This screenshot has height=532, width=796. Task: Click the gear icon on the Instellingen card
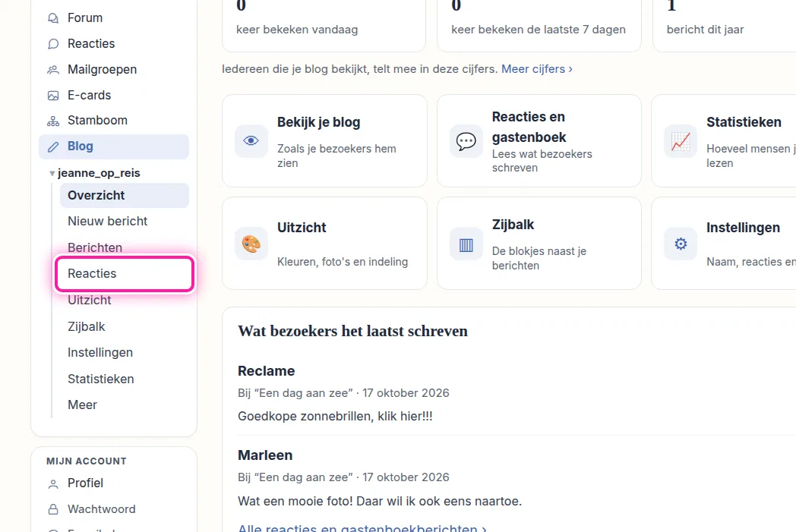tap(681, 244)
